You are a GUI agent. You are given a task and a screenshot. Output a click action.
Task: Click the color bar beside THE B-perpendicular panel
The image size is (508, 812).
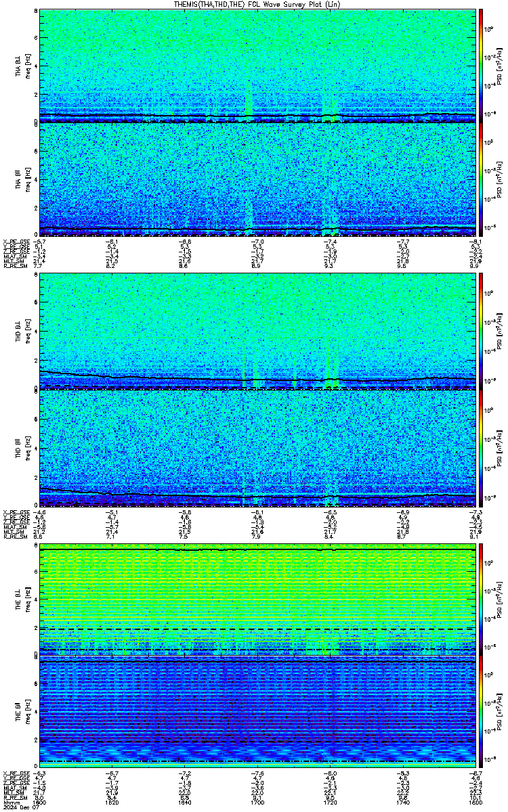(x=482, y=599)
